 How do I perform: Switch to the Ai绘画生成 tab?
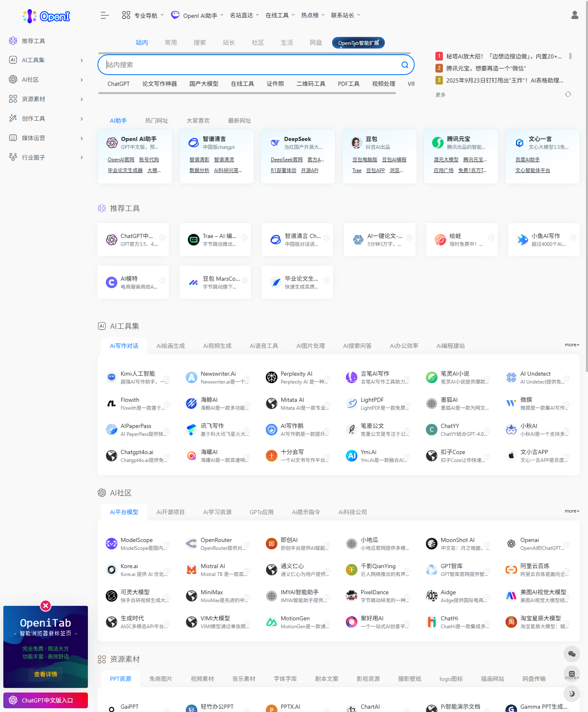170,346
